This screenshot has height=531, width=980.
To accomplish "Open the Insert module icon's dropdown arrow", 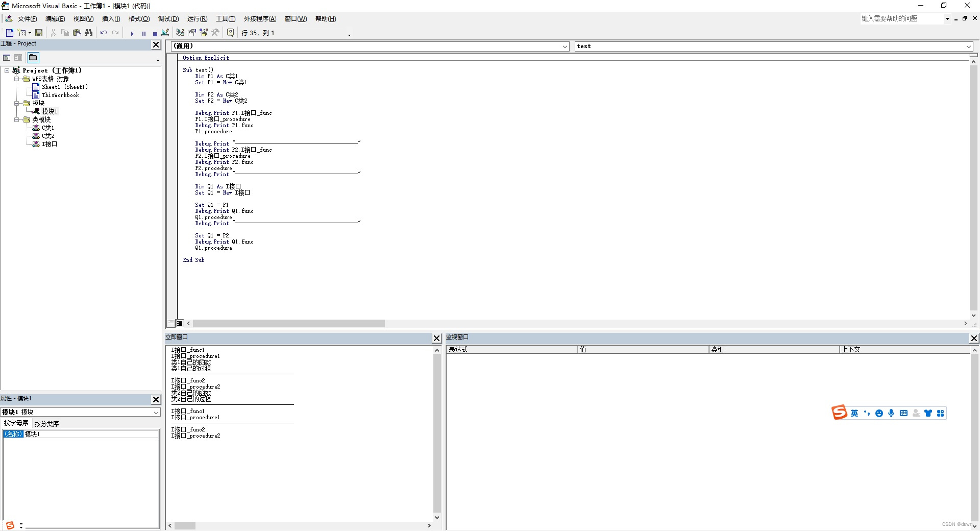I will point(30,33).
